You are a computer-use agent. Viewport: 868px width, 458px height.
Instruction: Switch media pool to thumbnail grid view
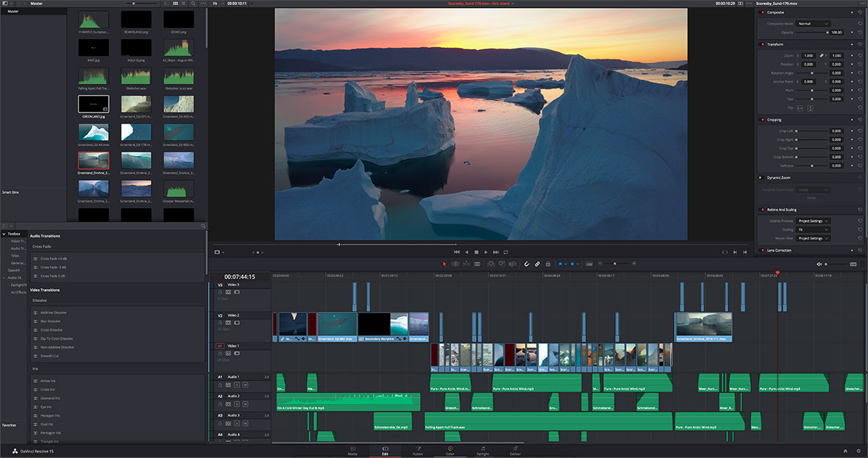174,4
